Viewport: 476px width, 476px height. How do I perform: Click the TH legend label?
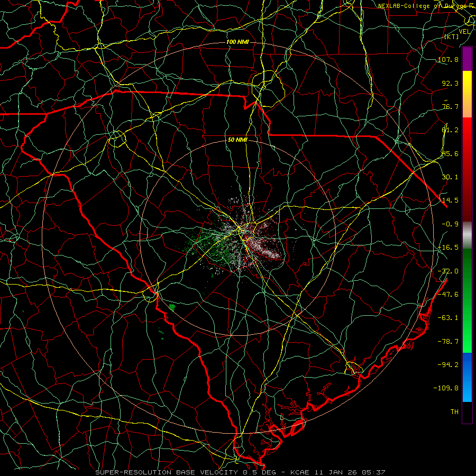(x=454, y=412)
